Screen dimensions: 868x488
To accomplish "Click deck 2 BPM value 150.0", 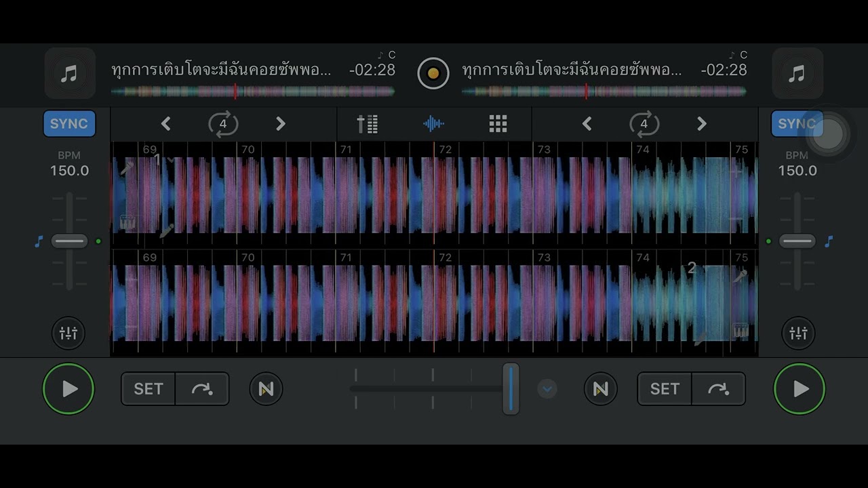I will [x=797, y=171].
